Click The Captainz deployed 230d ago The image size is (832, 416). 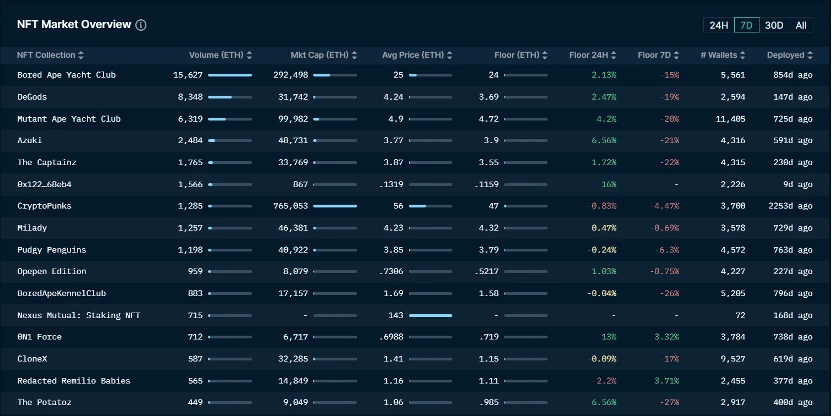click(793, 162)
